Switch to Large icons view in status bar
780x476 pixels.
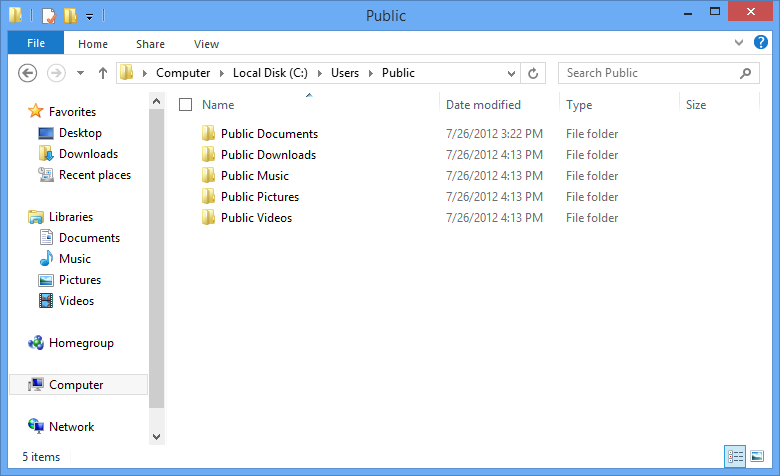tap(757, 456)
